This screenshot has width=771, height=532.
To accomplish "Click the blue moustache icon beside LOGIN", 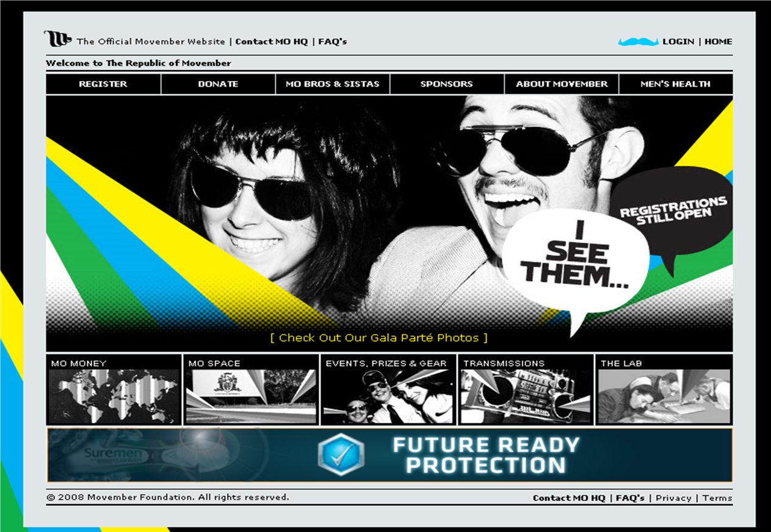I will click(638, 41).
